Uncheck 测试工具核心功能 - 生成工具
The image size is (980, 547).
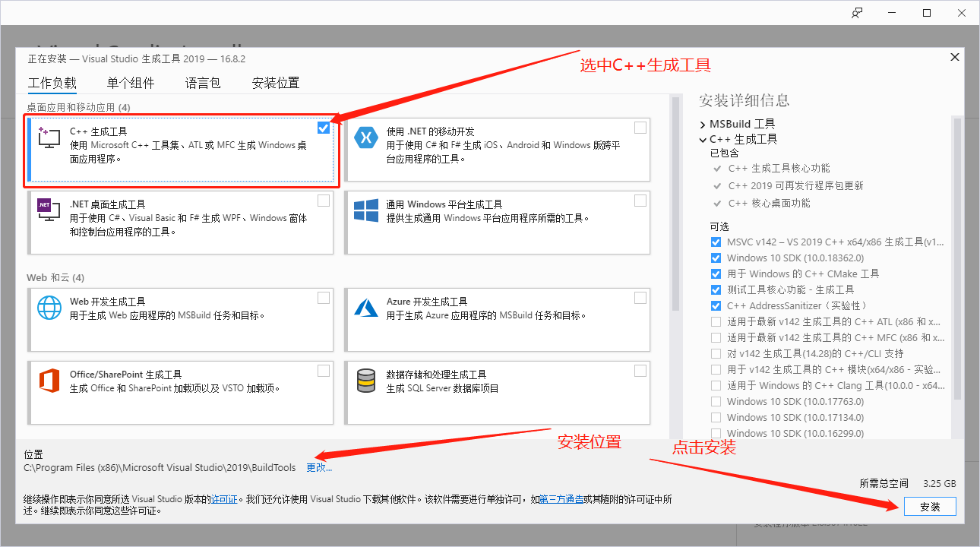(x=716, y=289)
